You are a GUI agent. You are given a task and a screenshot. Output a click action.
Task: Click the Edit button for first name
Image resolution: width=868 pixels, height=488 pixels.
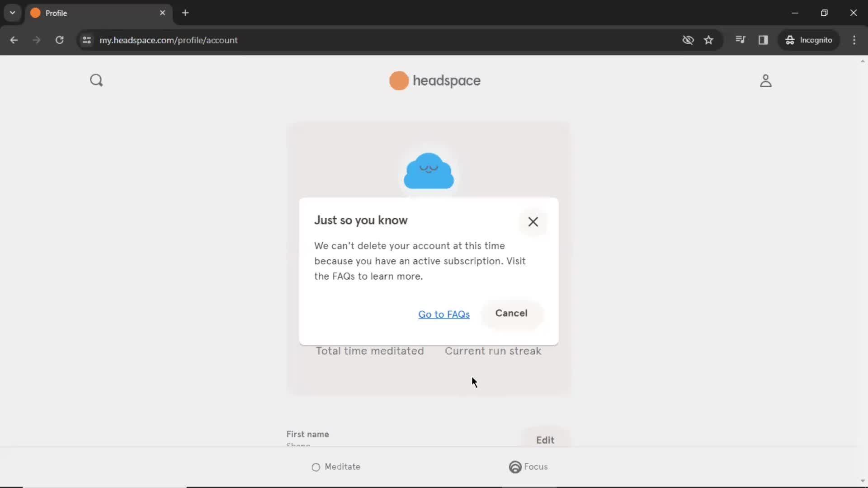(x=545, y=440)
